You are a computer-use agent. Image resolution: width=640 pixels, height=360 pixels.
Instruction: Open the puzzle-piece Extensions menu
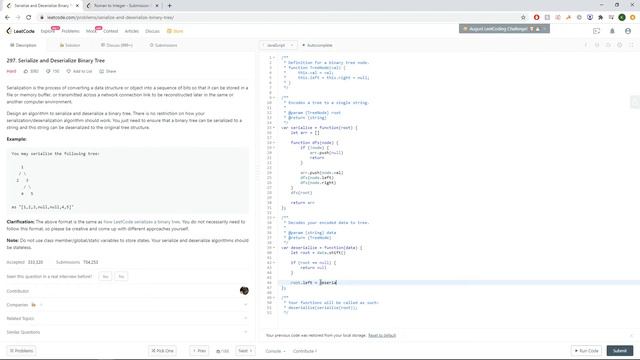point(600,18)
